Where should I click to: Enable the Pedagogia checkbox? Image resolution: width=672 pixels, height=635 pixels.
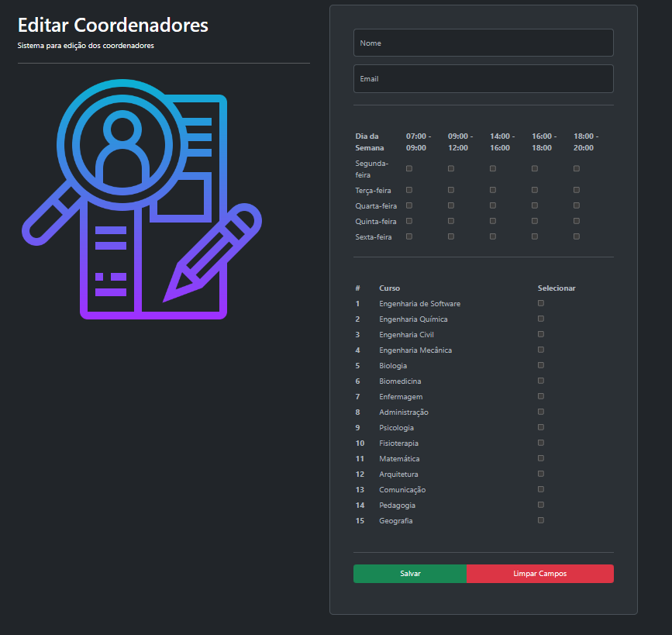tap(540, 505)
